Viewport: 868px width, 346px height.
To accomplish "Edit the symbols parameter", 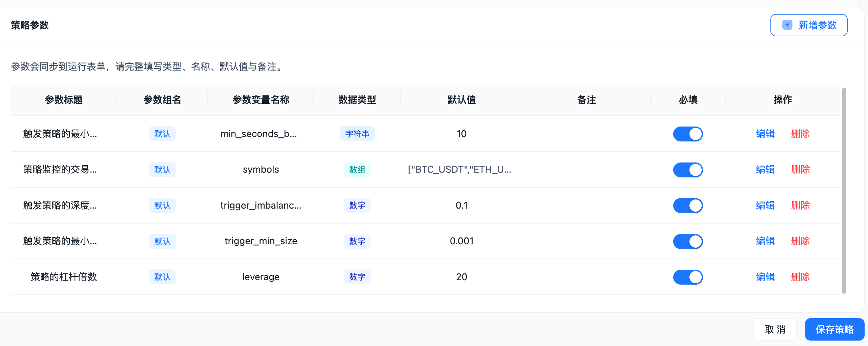I will (765, 170).
